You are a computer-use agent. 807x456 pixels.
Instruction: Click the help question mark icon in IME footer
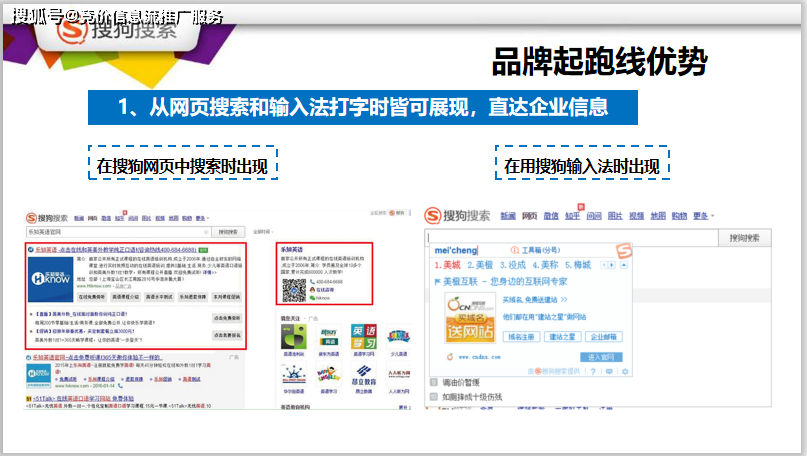click(x=593, y=371)
